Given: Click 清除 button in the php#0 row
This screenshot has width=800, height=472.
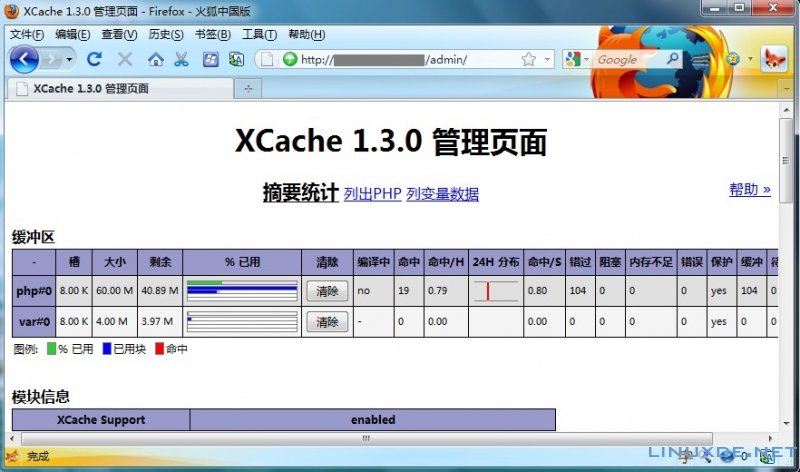Looking at the screenshot, I should (x=327, y=291).
